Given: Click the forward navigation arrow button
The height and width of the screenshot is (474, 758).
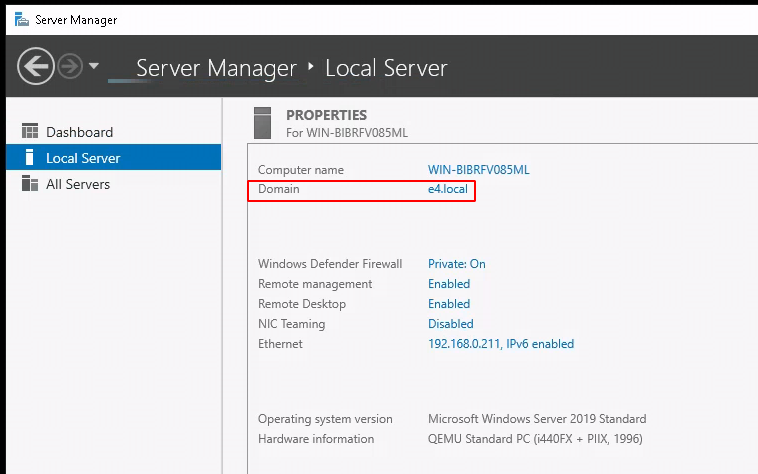Looking at the screenshot, I should click(70, 66).
